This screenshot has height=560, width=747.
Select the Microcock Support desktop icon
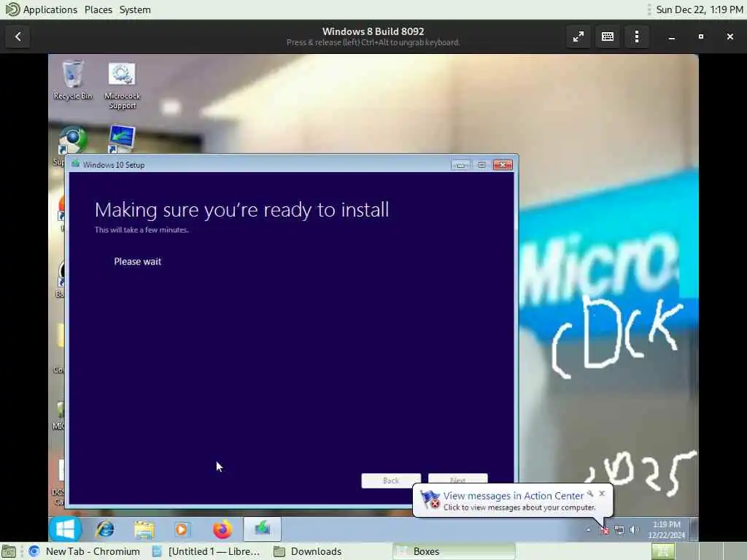point(122,86)
